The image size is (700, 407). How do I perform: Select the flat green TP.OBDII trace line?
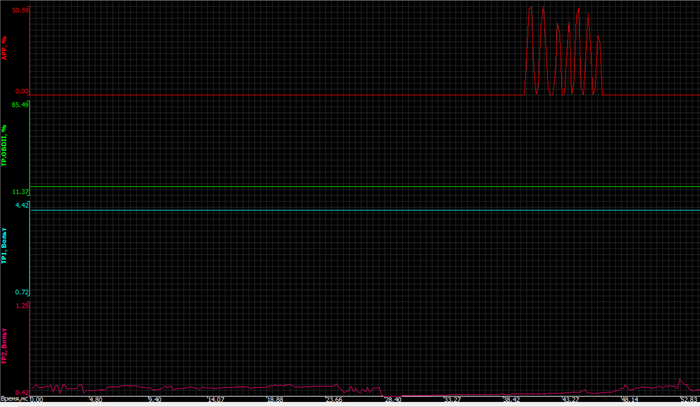[x=300, y=187]
